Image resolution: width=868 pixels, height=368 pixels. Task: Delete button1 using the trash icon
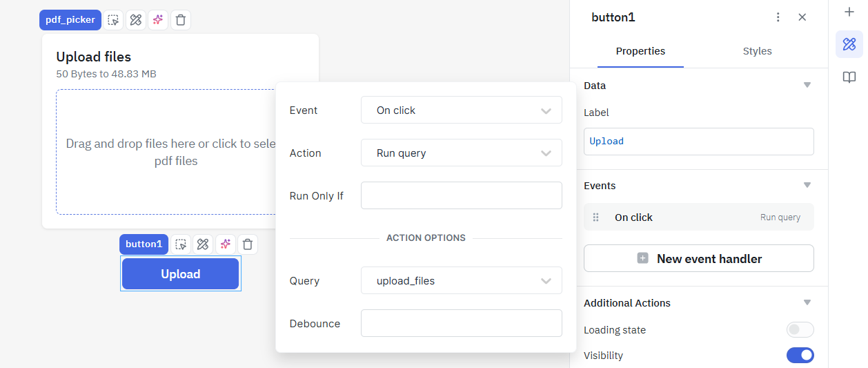[x=248, y=244]
